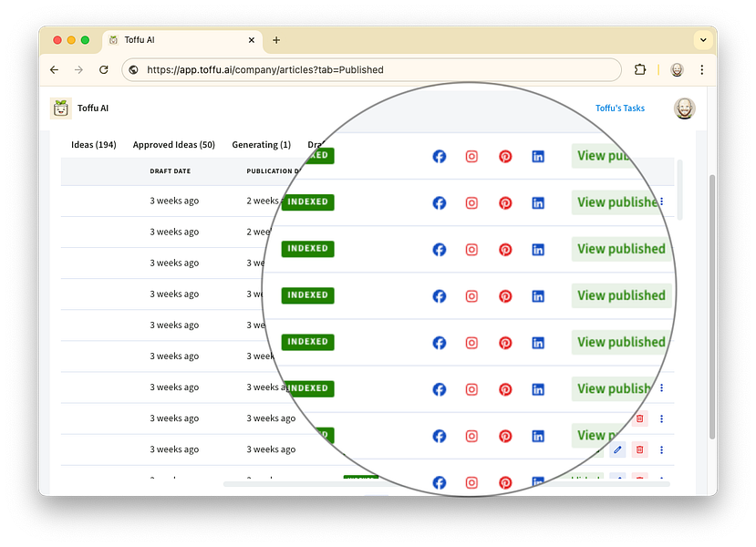This screenshot has width=756, height=547.
Task: Open the Chrome three-dot menu
Action: [x=702, y=70]
